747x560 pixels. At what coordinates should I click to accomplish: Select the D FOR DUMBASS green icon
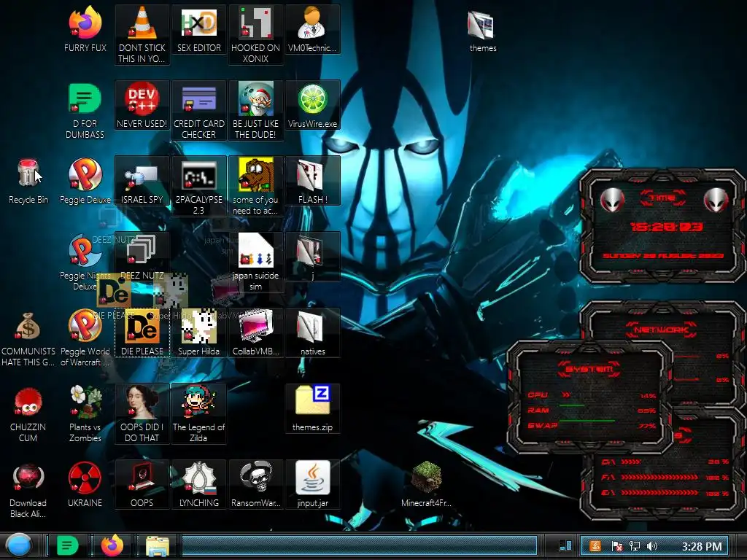click(x=85, y=98)
